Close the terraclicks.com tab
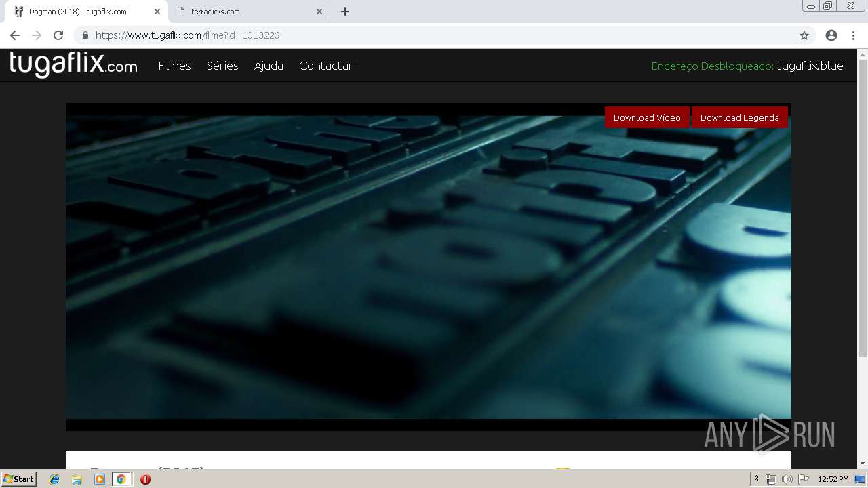The width and height of the screenshot is (868, 488). coord(319,12)
